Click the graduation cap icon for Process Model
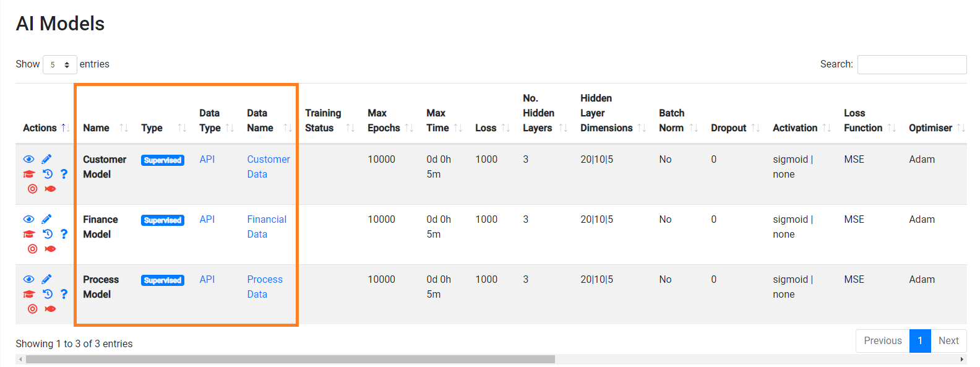Screen dimensions: 980x367 (29, 294)
